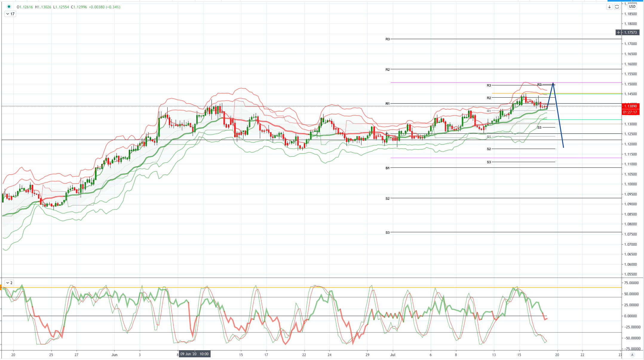
Task: Click the crosshair date label 09 Jun '20
Action: pos(195,354)
